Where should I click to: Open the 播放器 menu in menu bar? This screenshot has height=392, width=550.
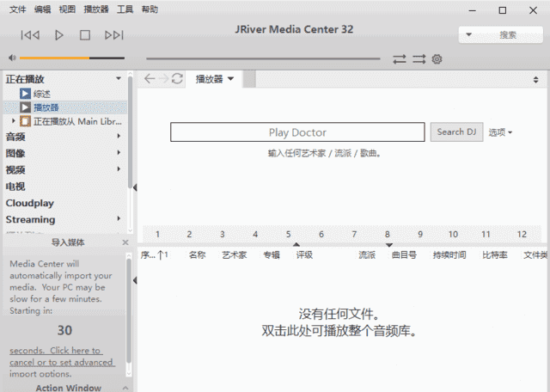tap(96, 9)
